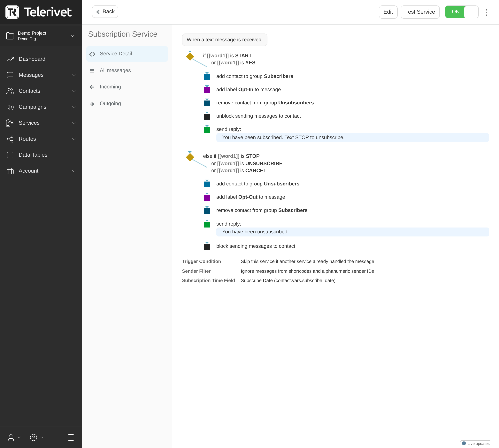Click the All messages list icon
The width and height of the screenshot is (499, 448).
pyautogui.click(x=92, y=71)
